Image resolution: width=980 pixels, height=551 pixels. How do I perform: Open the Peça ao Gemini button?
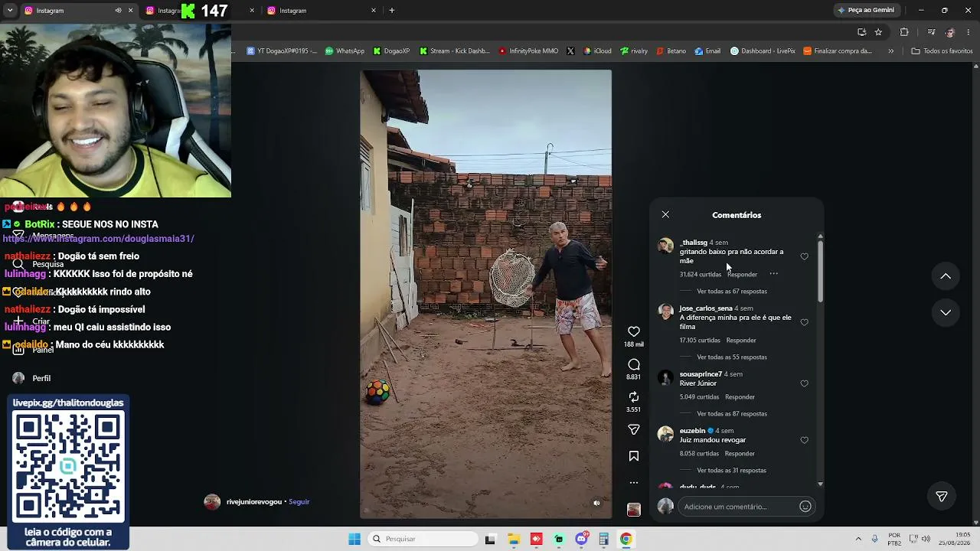(x=866, y=11)
